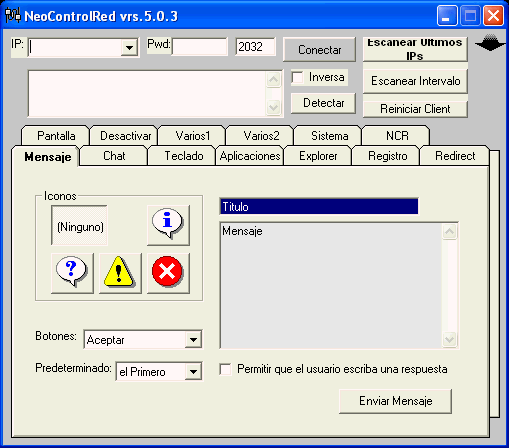This screenshot has height=448, width=509.
Task: Click the black arrow icon top right
Action: 490,43
